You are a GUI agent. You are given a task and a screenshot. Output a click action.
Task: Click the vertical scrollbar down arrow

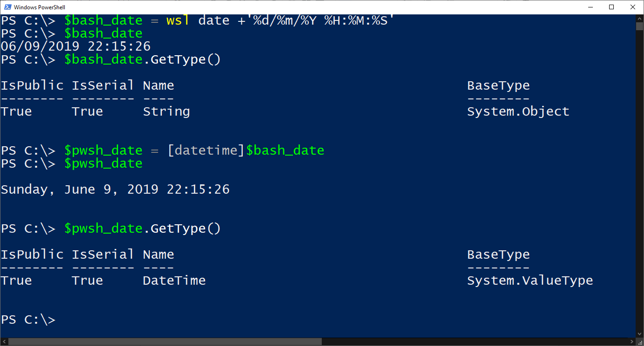(x=639, y=333)
